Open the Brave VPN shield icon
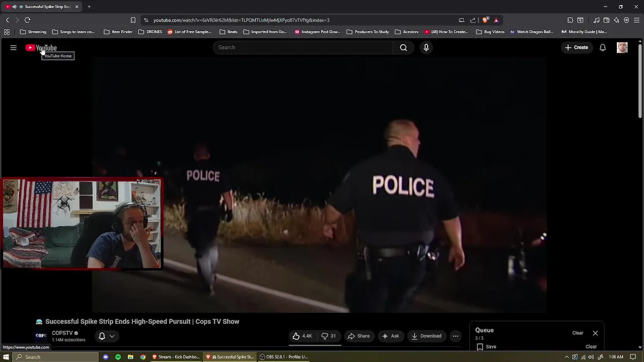The height and width of the screenshot is (362, 644). pos(626,20)
